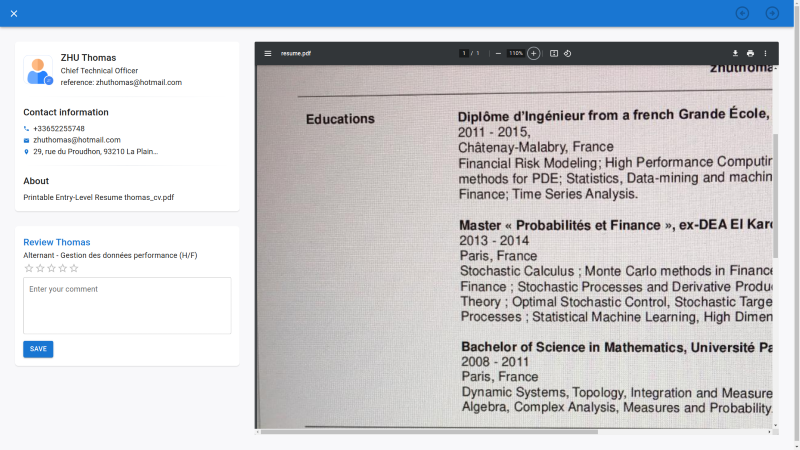Download the resume.pdf file
Image resolution: width=800 pixels, height=450 pixels.
click(x=735, y=53)
